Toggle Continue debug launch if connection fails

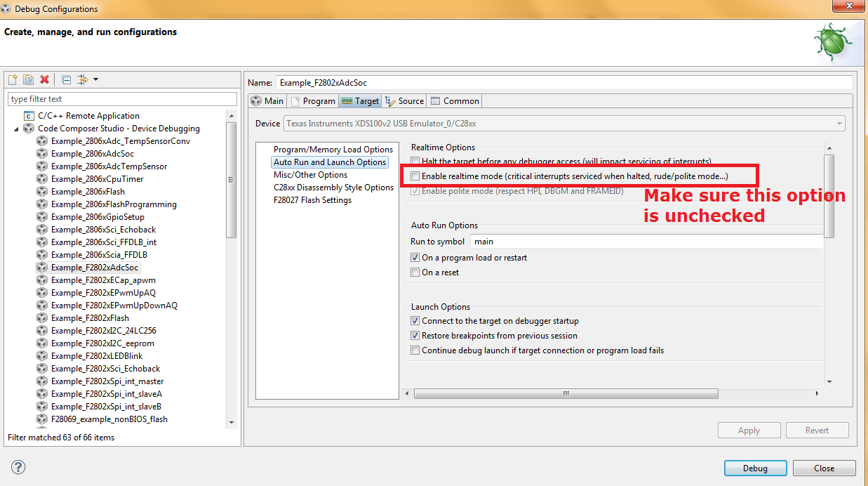pos(415,350)
